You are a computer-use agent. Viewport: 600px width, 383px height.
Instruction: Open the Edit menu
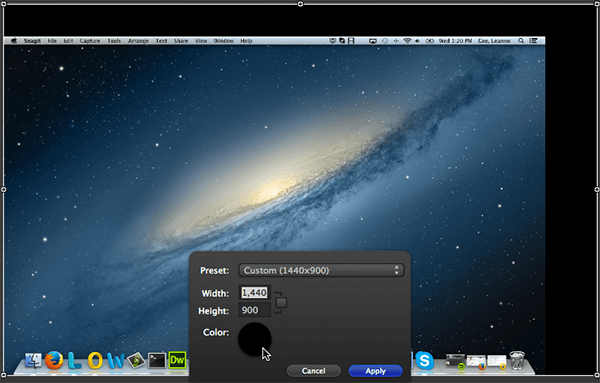tap(68, 41)
